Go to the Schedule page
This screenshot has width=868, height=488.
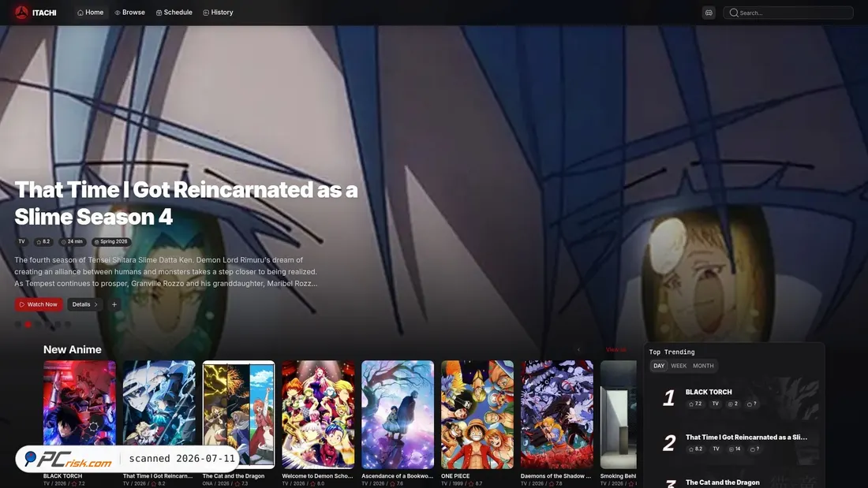(174, 12)
